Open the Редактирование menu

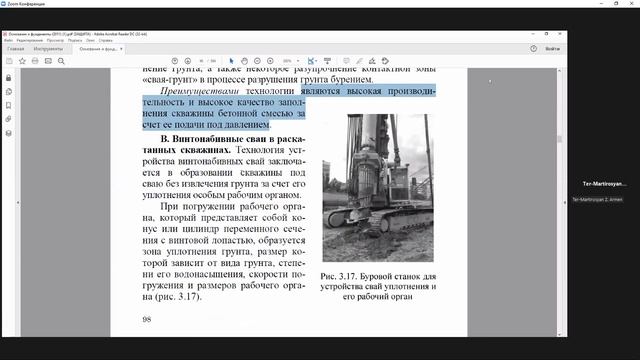click(29, 40)
